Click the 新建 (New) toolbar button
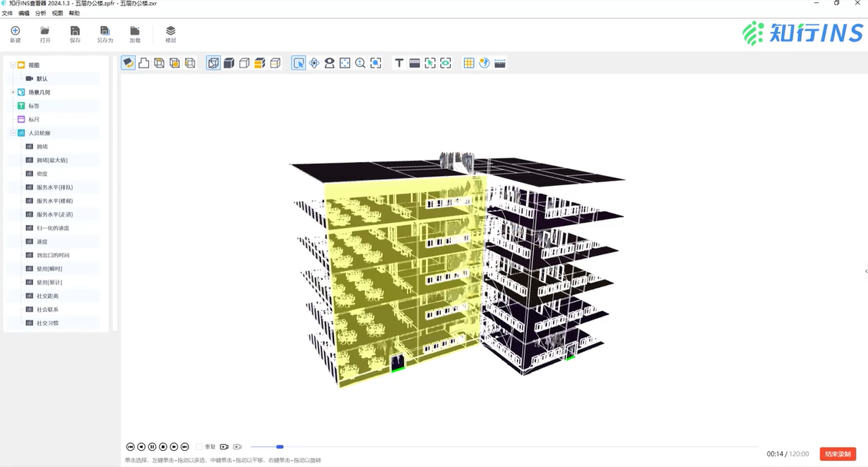This screenshot has width=868, height=467. (15, 34)
